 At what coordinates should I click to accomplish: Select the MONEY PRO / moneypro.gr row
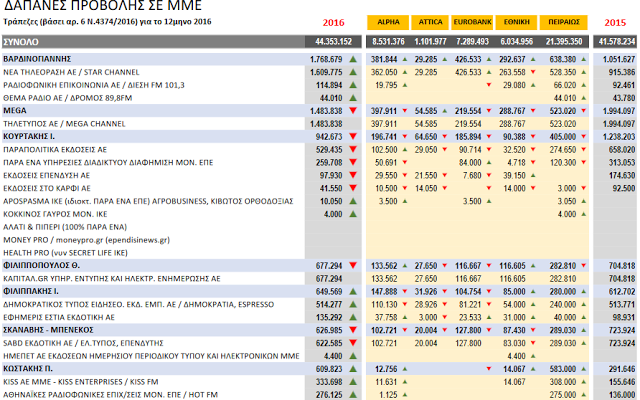click(x=87, y=240)
